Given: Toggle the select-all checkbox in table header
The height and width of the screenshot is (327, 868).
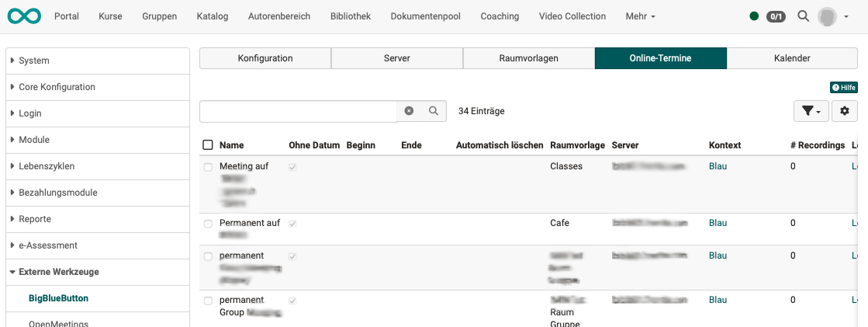Looking at the screenshot, I should (208, 145).
